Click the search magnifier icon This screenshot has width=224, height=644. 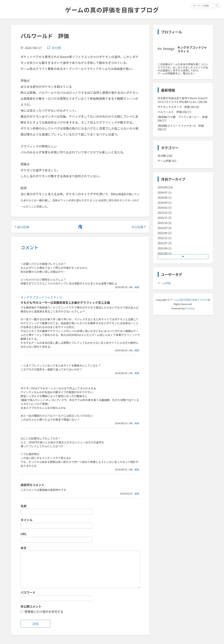click(x=217, y=5)
